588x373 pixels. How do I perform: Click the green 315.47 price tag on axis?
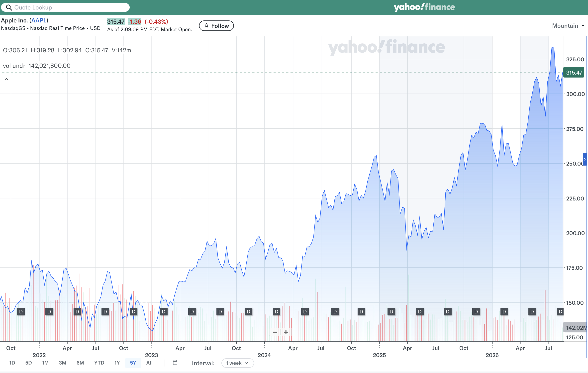[x=574, y=73]
